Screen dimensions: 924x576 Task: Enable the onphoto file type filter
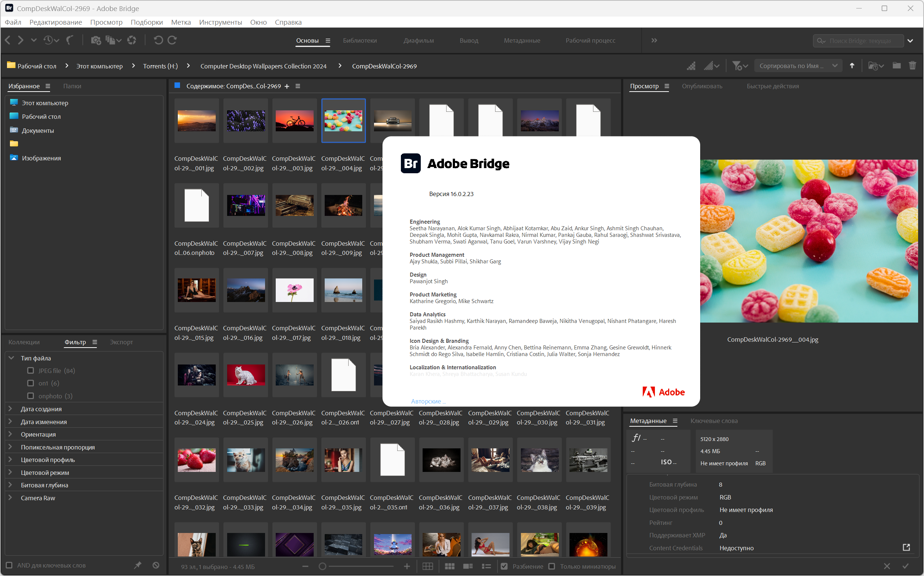pos(31,396)
